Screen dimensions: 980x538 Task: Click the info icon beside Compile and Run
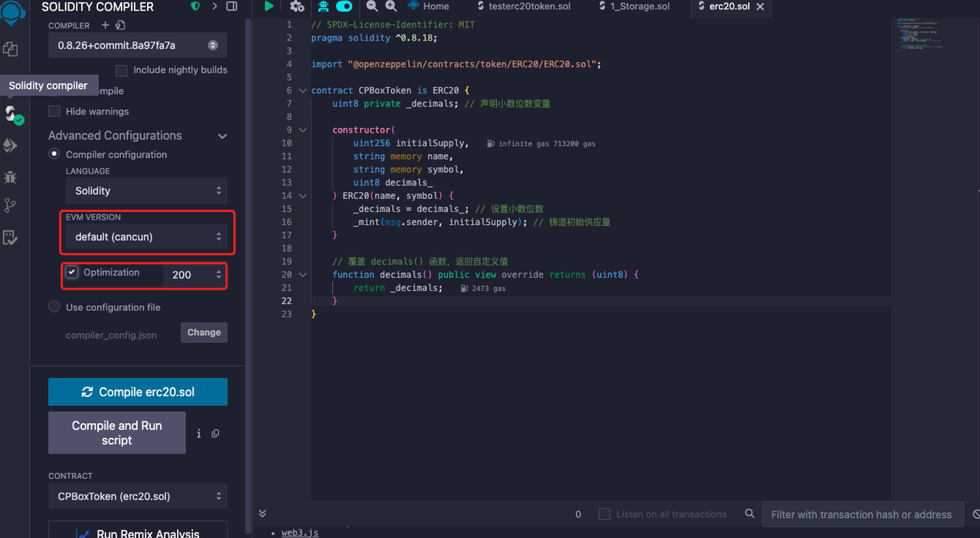[198, 433]
